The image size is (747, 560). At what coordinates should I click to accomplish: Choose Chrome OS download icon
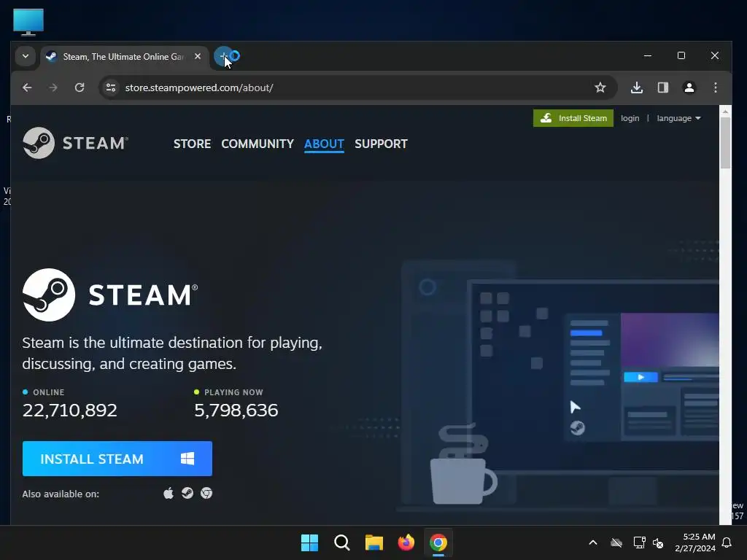point(206,494)
